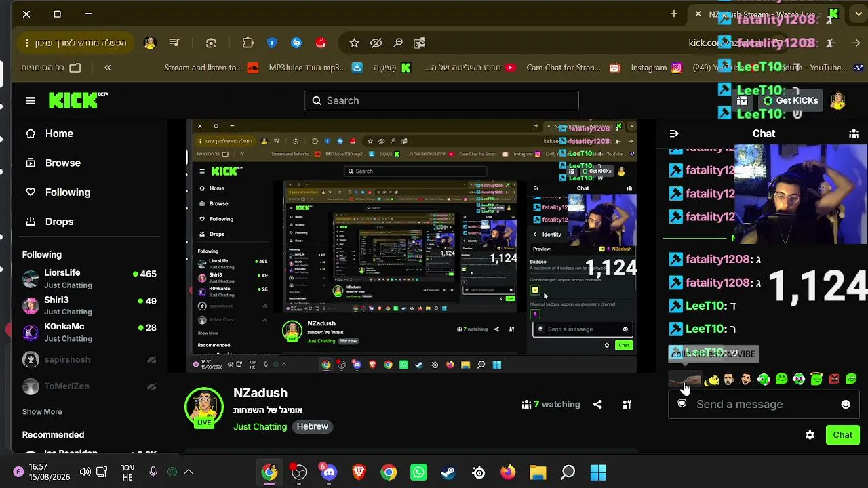Bookmark this page with the star
The width and height of the screenshot is (868, 488).
[x=354, y=43]
